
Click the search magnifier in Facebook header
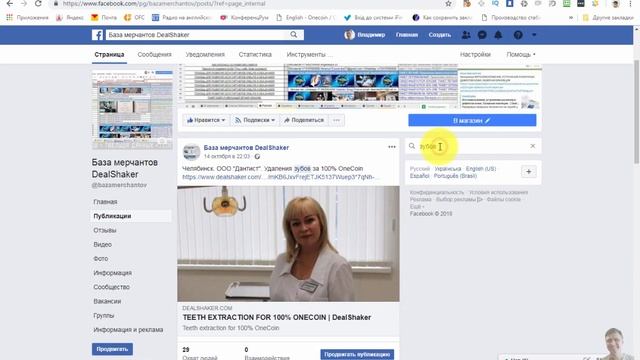pyautogui.click(x=293, y=35)
